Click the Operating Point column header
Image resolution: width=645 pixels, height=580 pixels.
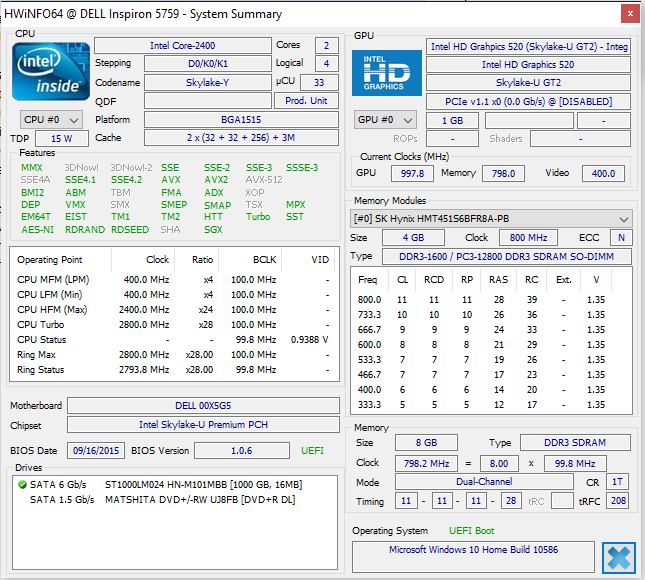(60, 260)
